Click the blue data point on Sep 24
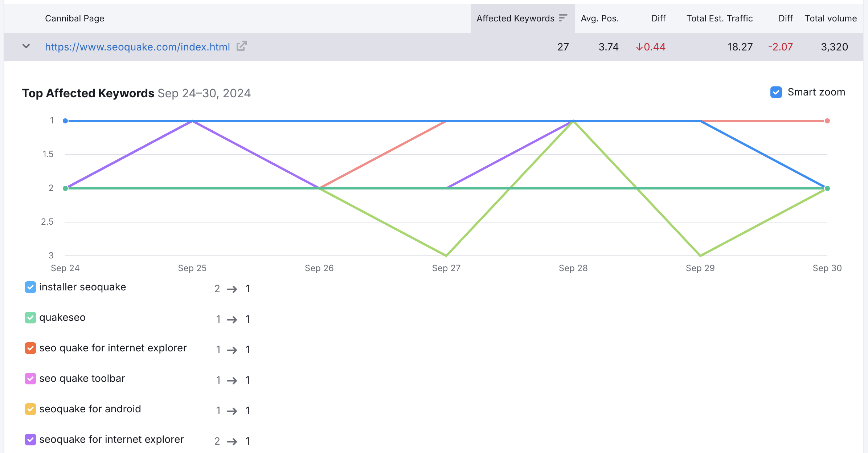This screenshot has width=868, height=453. [x=65, y=121]
